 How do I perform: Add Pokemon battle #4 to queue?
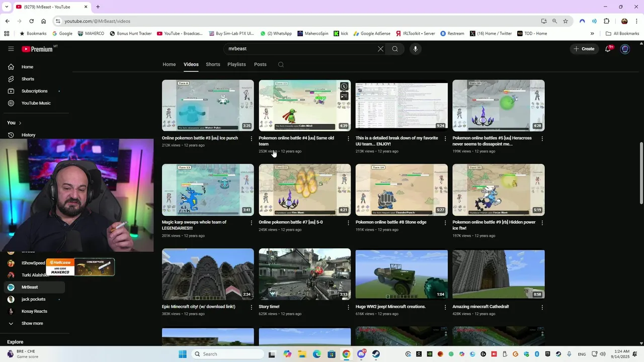click(x=344, y=96)
